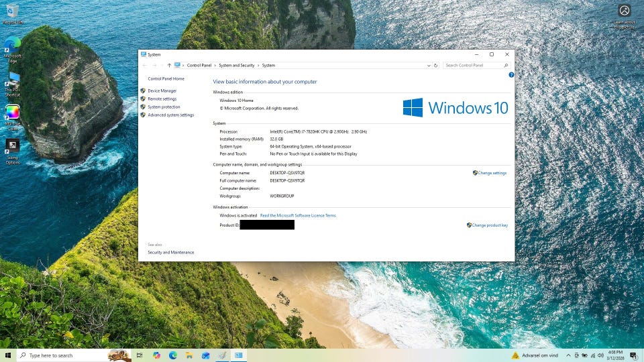Click the network tray icon
The height and width of the screenshot is (362, 644).
point(592,355)
